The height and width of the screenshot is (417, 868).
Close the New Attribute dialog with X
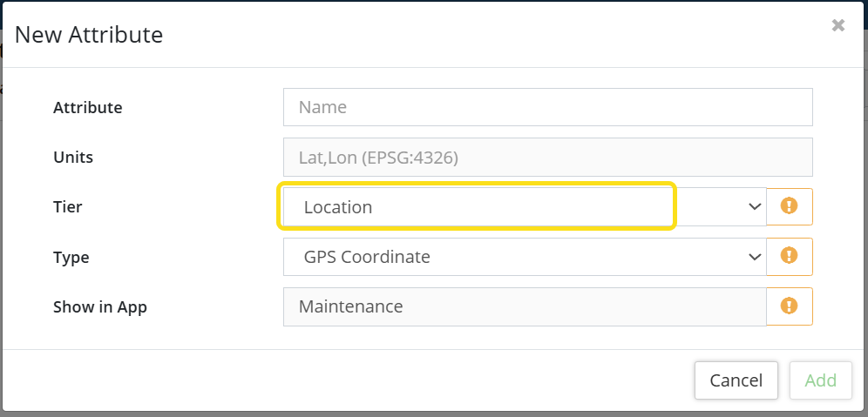point(838,25)
